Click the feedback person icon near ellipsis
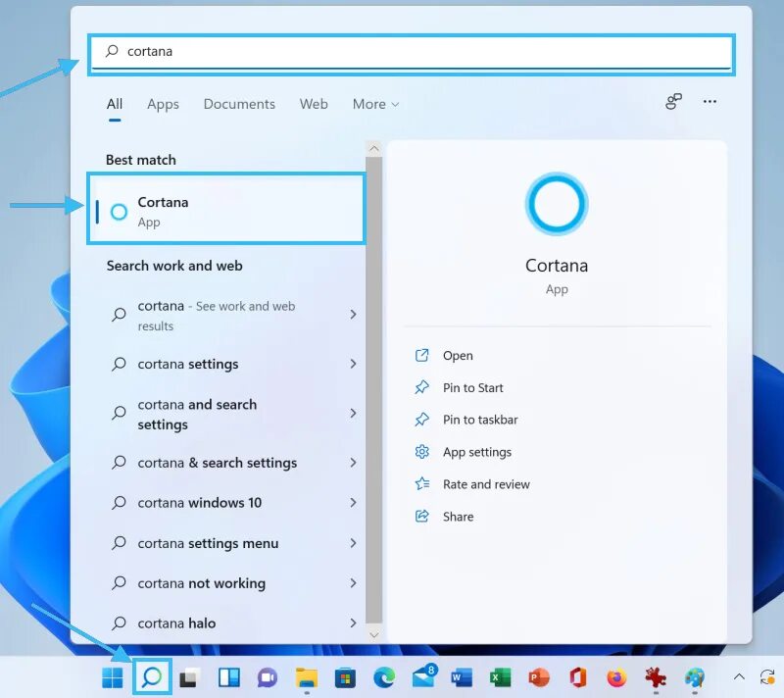This screenshot has width=784, height=698. click(672, 101)
